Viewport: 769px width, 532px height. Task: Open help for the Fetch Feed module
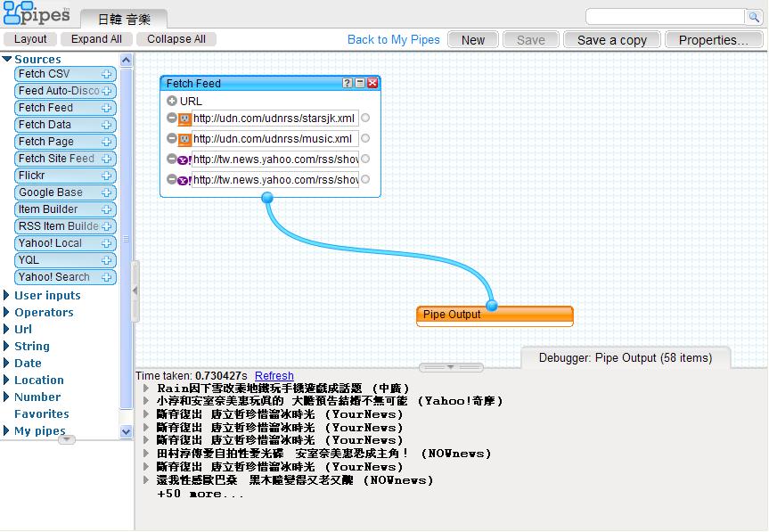[x=348, y=83]
